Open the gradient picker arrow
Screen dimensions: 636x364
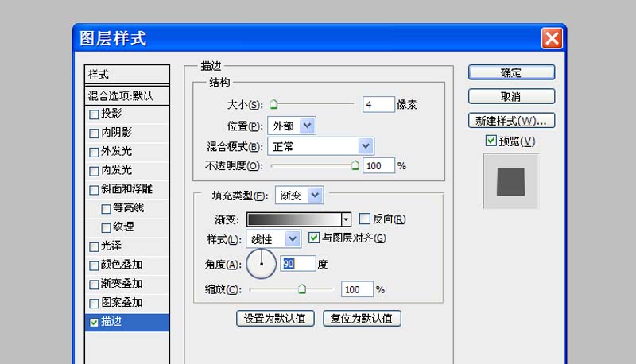click(346, 219)
